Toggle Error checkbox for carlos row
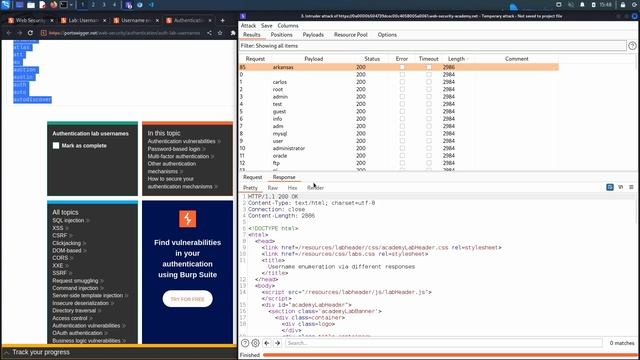The width and height of the screenshot is (640, 360). 402,82
